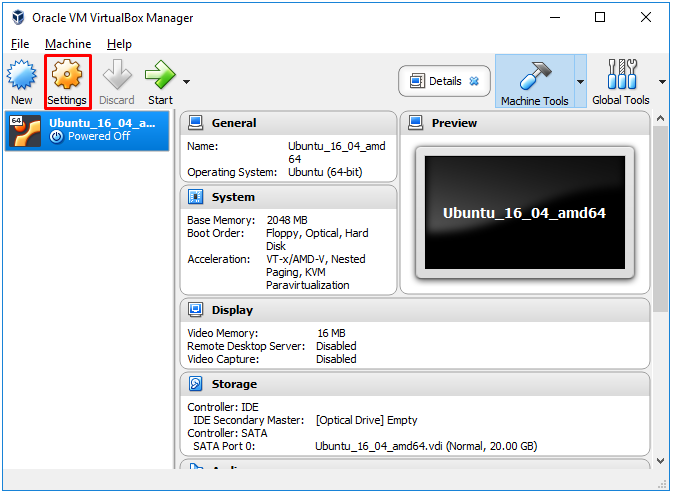
Task: Click the Ubuntu_16_04_amd64.vdi disk entry
Action: pos(426,446)
